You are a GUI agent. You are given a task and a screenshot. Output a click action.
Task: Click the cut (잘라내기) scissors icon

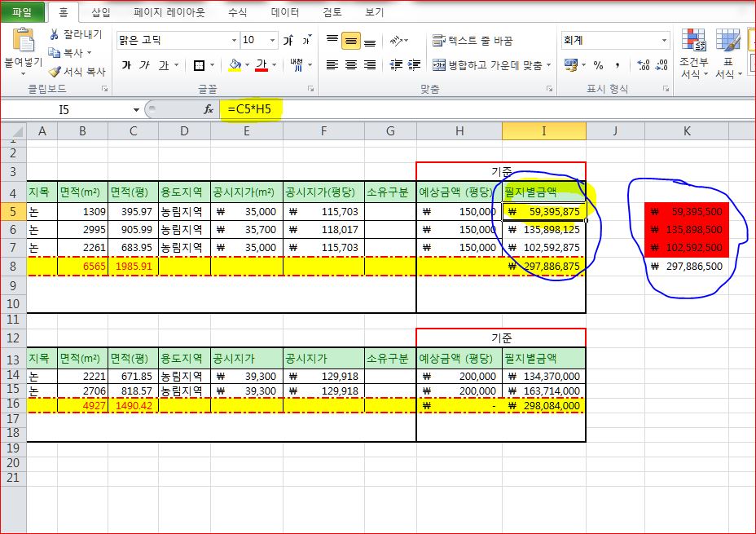coord(54,34)
